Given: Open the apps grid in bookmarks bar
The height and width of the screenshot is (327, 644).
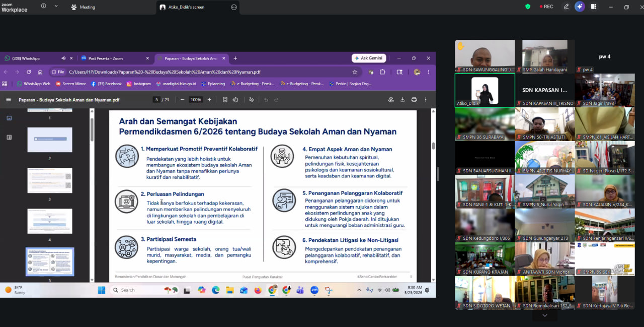Looking at the screenshot, I should [5, 84].
